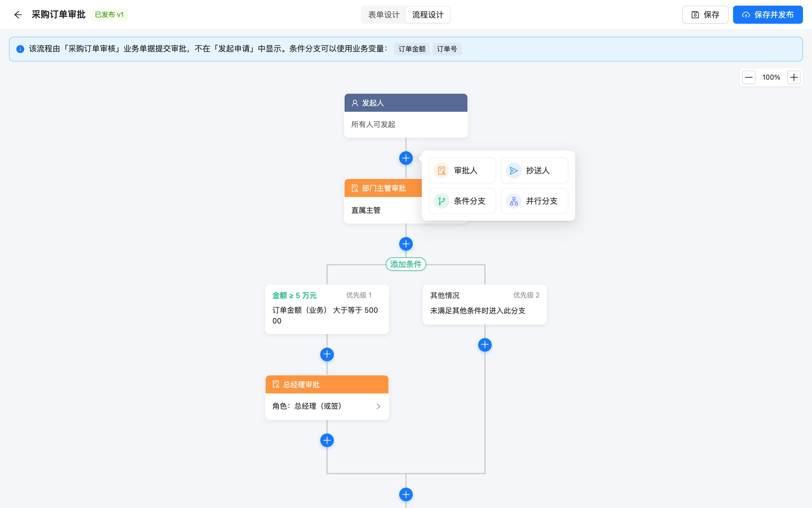Click the blue info icon in the banner
The image size is (812, 508).
(20, 49)
